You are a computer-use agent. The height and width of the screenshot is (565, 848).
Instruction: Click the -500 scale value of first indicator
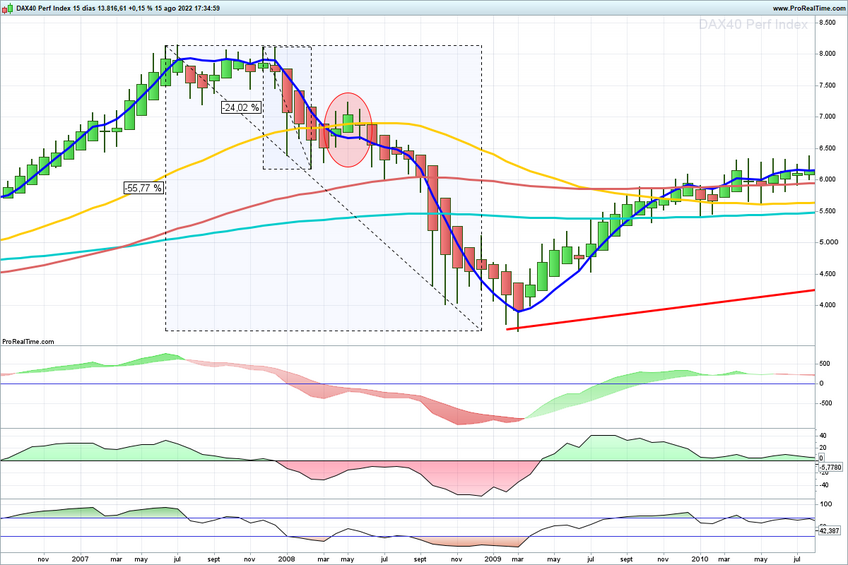(x=825, y=403)
